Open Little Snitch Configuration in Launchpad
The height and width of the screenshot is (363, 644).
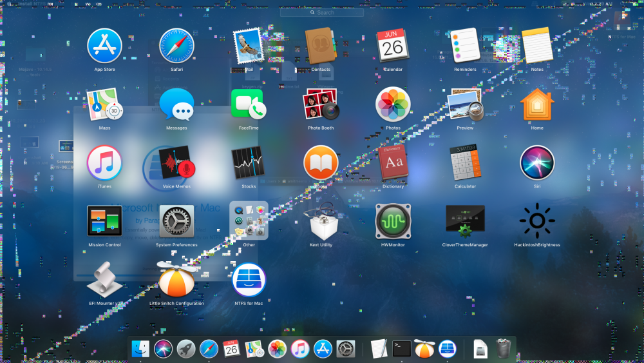click(176, 279)
